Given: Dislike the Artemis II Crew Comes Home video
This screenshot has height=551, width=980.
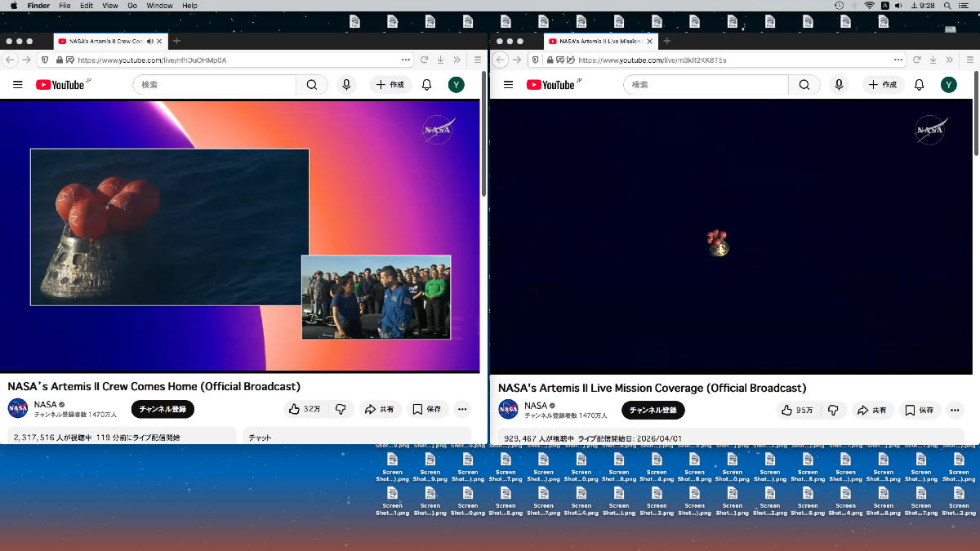Looking at the screenshot, I should pos(341,409).
